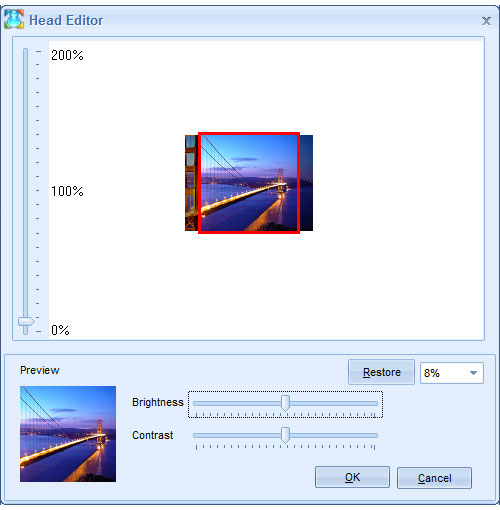Click the Contrast slider thumb
This screenshot has height=510, width=500.
[x=285, y=435]
